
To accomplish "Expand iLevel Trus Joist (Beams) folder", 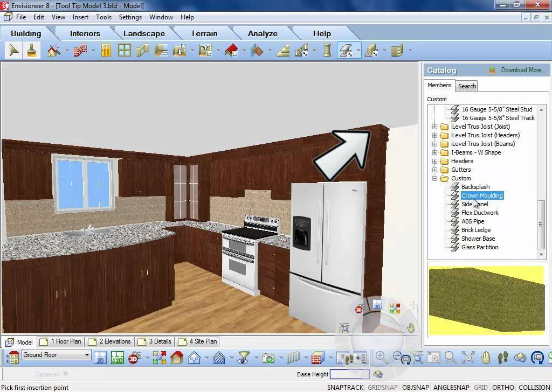I will pos(435,144).
